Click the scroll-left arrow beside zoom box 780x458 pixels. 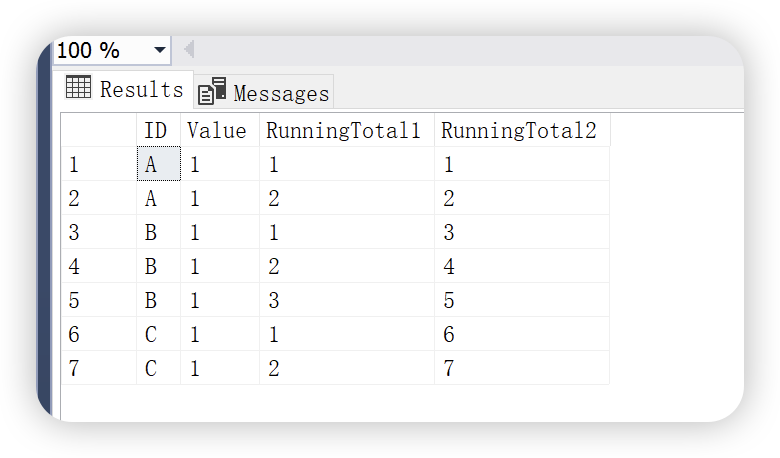[188, 50]
